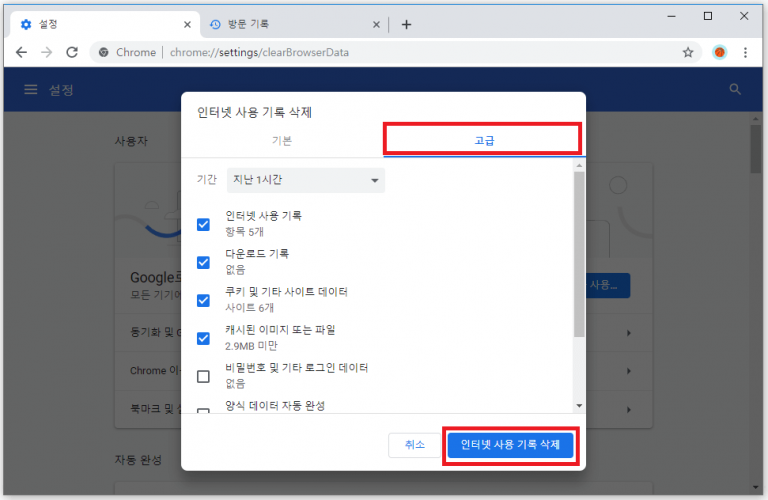Click the forward navigation arrow
The width and height of the screenshot is (768, 500).
[47, 52]
